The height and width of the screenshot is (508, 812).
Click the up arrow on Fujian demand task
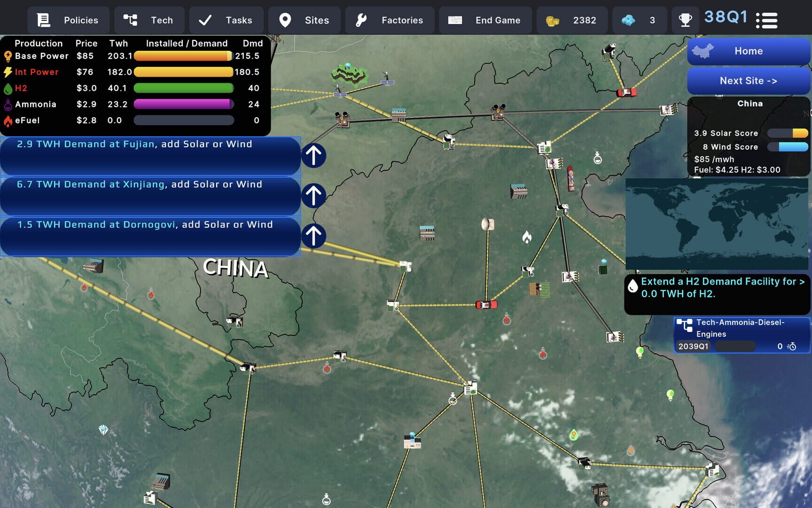tap(314, 155)
